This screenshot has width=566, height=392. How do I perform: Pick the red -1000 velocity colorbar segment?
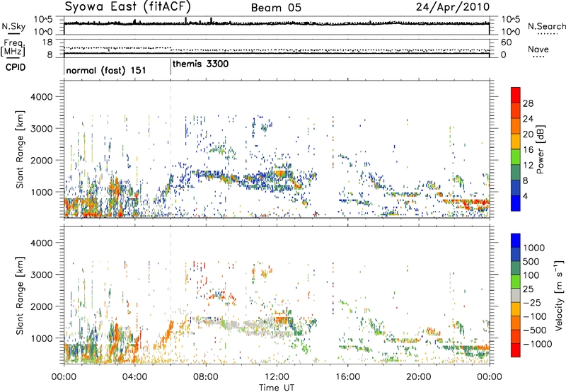[517, 349]
